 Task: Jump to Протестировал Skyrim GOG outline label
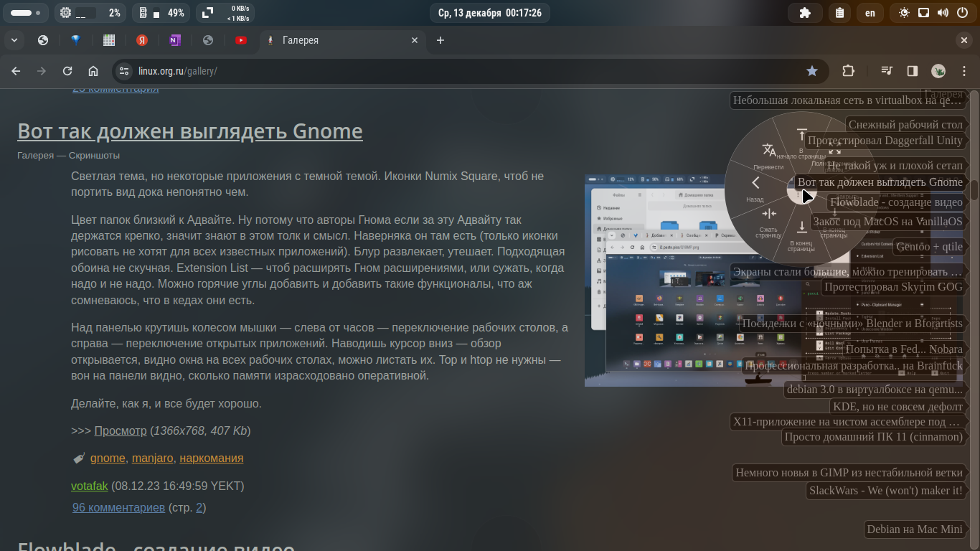coord(893,286)
